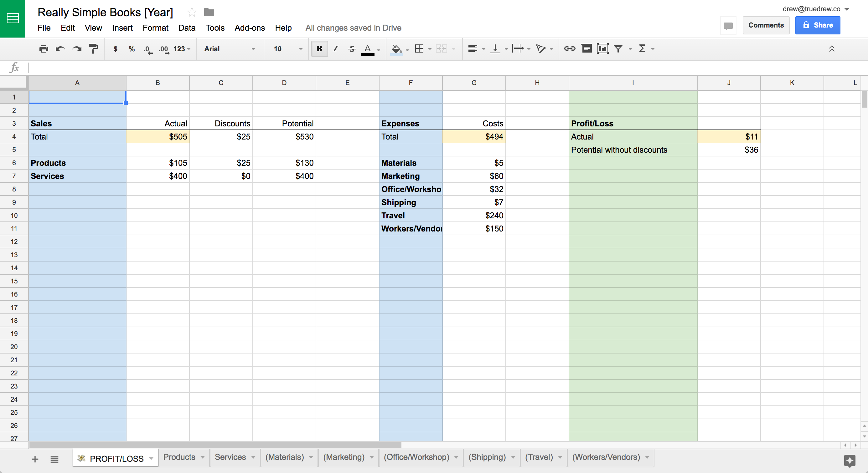This screenshot has width=868, height=473.
Task: Open the Format menu
Action: pos(155,28)
